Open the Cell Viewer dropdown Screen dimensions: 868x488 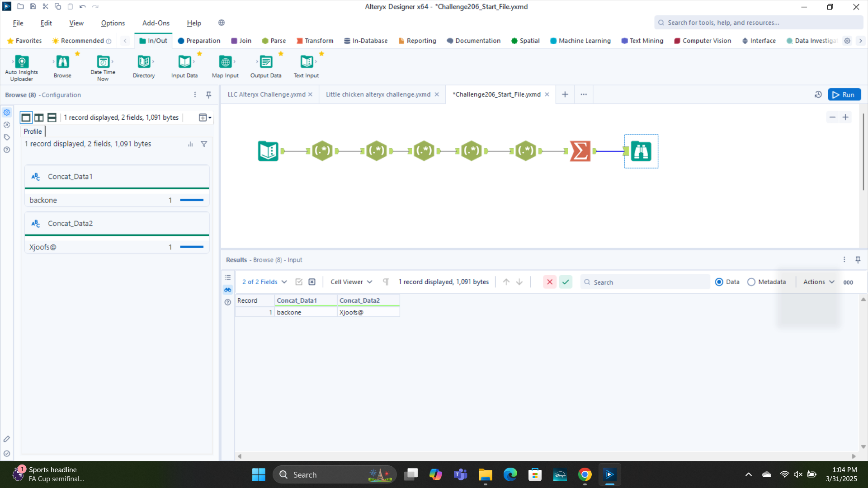coord(351,282)
